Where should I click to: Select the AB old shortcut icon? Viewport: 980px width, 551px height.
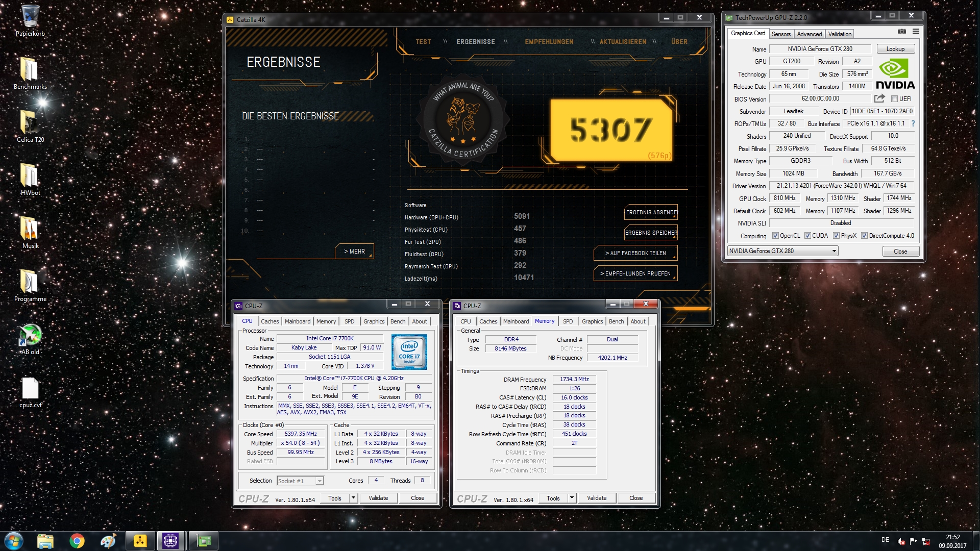[x=30, y=338]
